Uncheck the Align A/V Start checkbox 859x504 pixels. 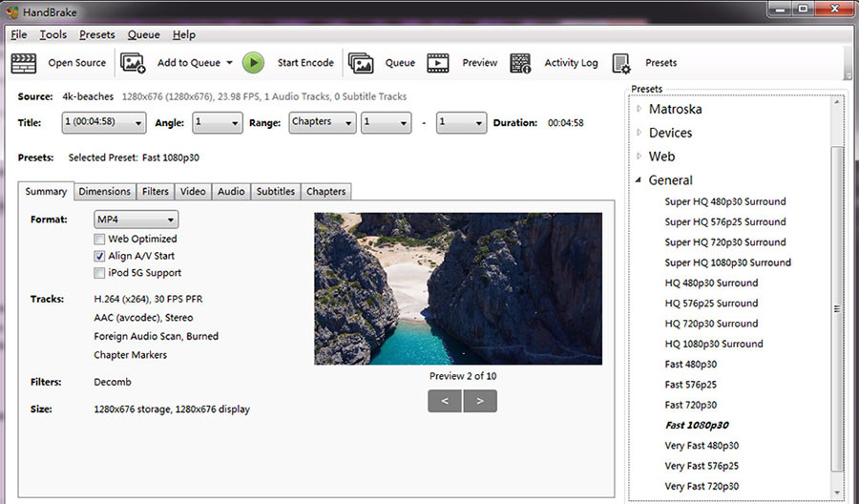pyautogui.click(x=99, y=256)
